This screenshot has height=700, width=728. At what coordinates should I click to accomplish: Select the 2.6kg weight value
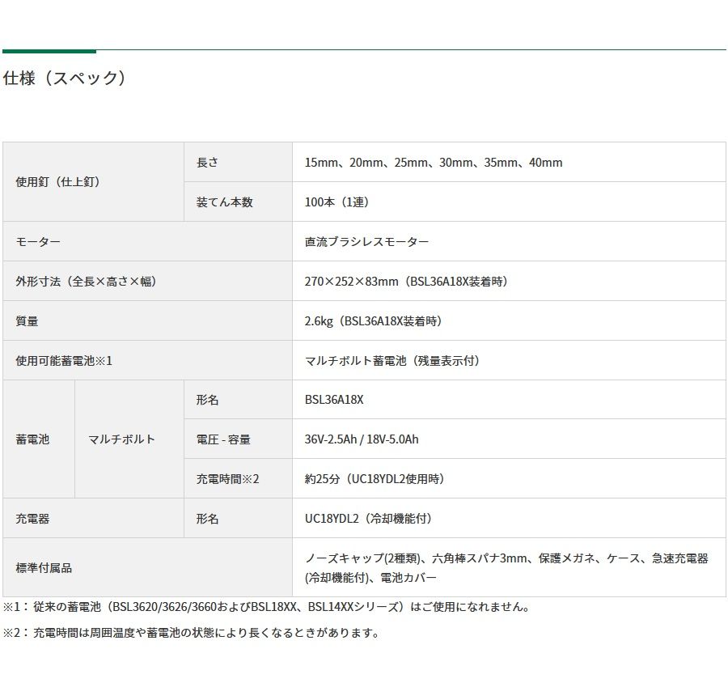[373, 321]
